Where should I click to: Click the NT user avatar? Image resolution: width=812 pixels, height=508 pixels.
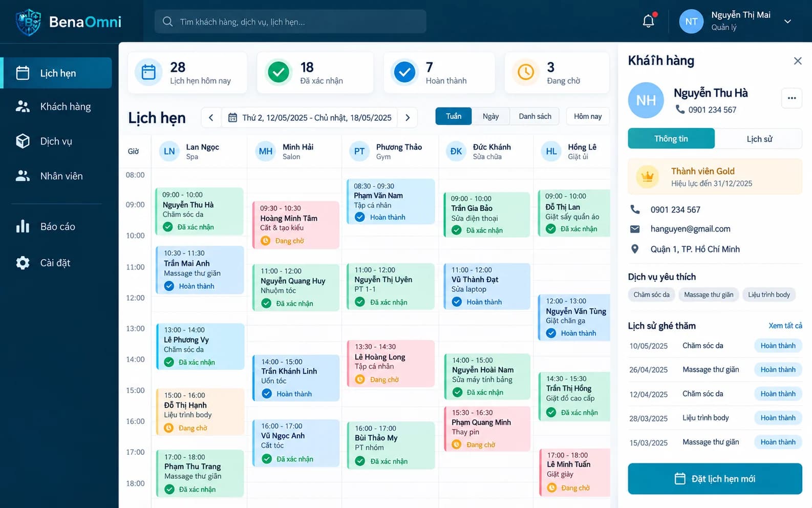click(x=691, y=22)
